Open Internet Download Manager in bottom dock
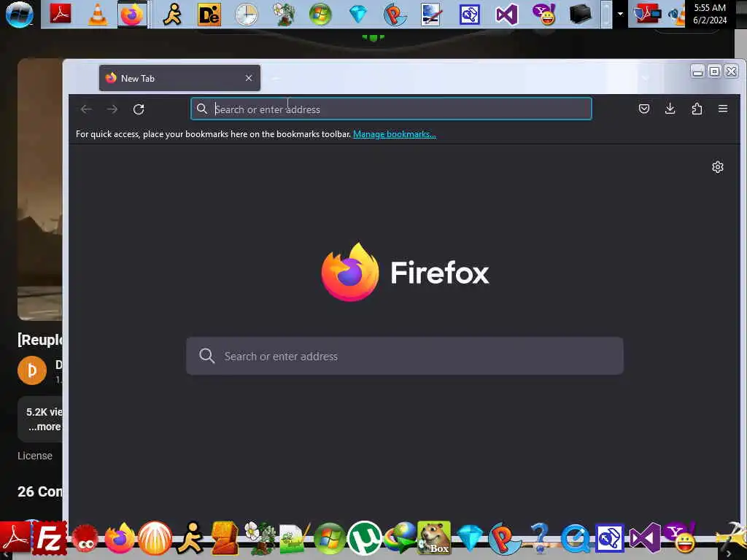Image resolution: width=747 pixels, height=560 pixels. coord(400,539)
